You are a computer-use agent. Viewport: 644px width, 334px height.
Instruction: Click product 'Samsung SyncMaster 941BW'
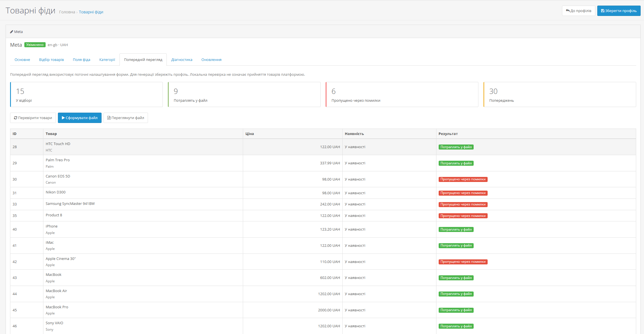(x=70, y=204)
